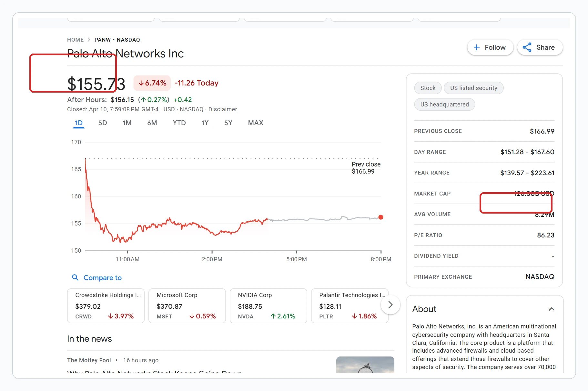Navigate to HOME breadcrumb

pyautogui.click(x=75, y=39)
